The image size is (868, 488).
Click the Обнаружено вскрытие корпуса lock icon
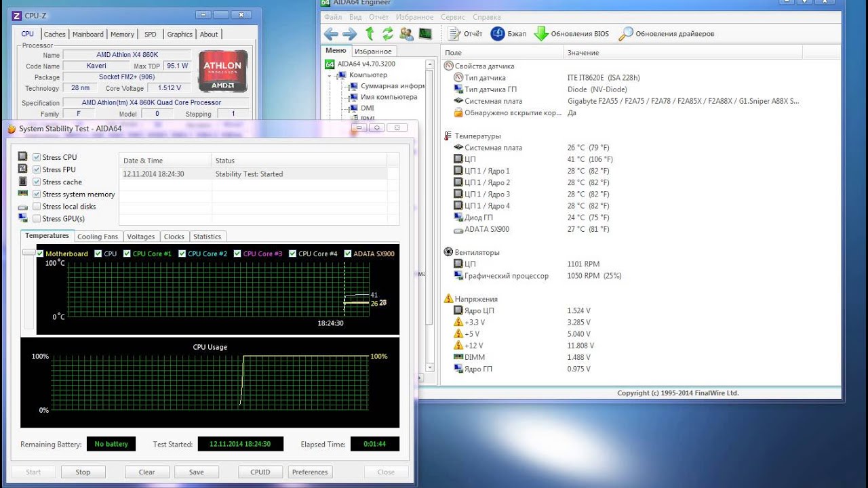459,113
